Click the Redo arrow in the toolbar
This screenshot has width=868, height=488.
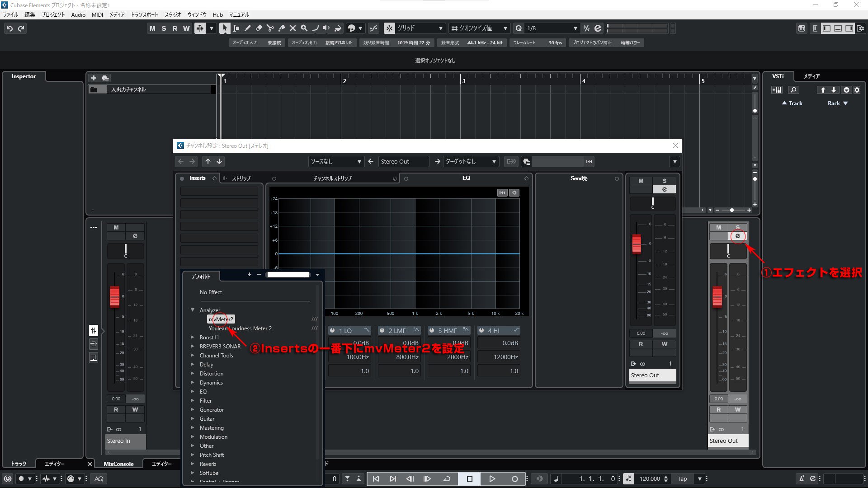[x=21, y=28]
